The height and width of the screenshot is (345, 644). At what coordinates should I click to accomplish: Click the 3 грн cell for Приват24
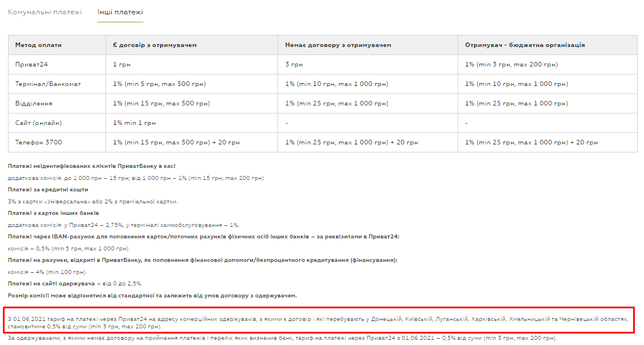294,64
